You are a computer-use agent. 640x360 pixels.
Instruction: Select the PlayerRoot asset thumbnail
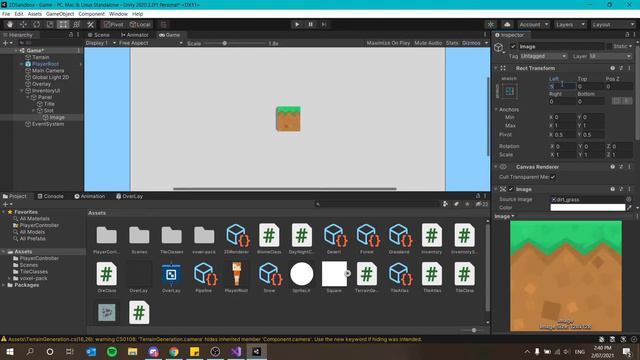(x=236, y=274)
